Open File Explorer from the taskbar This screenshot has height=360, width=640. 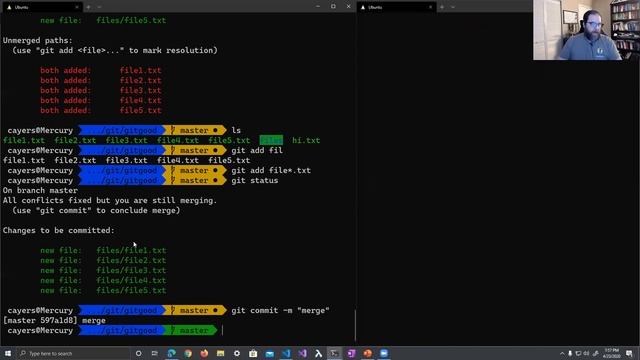coord(220,353)
